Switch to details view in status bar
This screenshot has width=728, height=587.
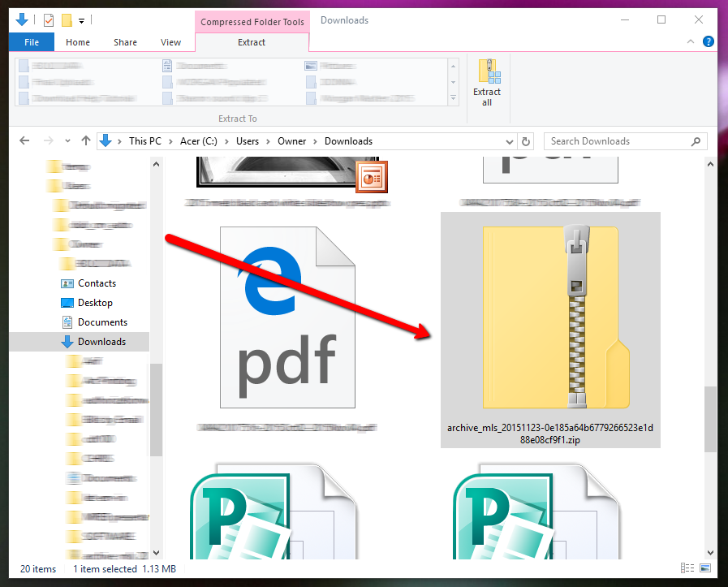coord(688,568)
